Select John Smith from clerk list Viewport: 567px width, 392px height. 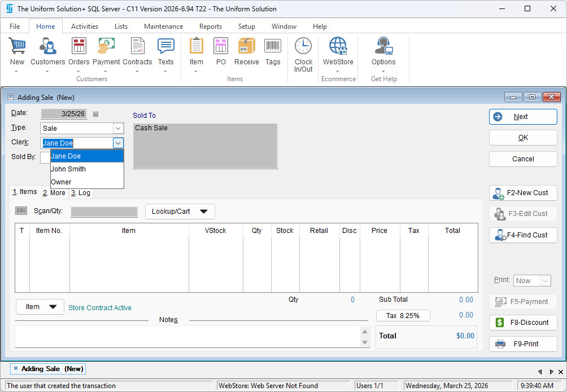tap(69, 169)
